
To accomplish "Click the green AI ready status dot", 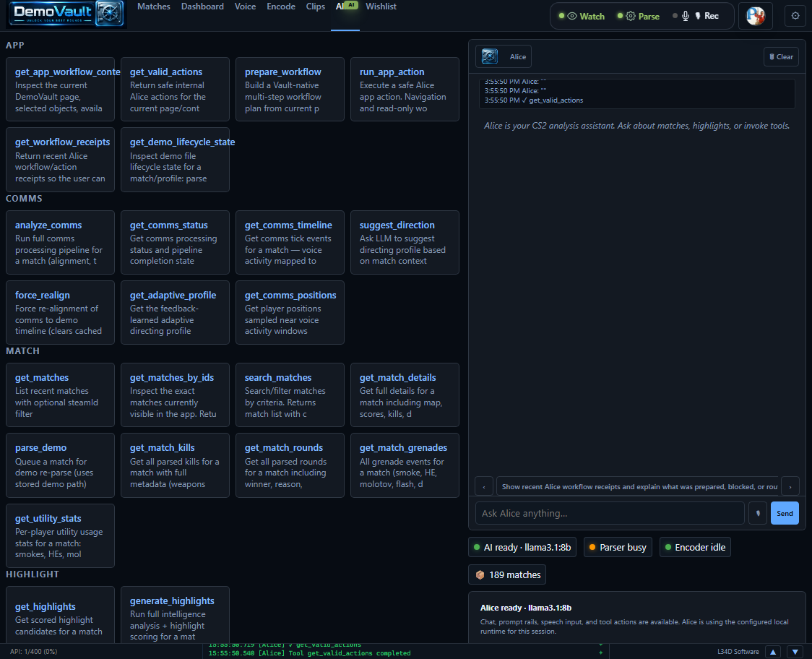I will point(477,547).
